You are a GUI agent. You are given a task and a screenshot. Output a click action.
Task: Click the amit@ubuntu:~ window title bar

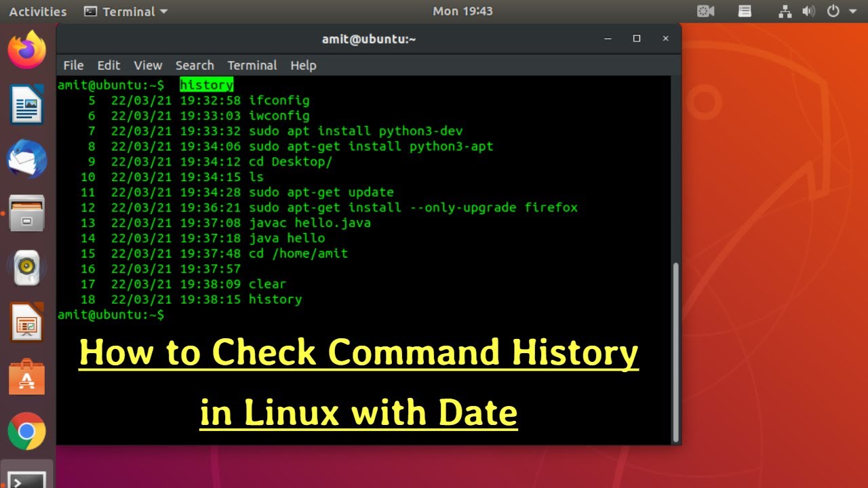[369, 39]
